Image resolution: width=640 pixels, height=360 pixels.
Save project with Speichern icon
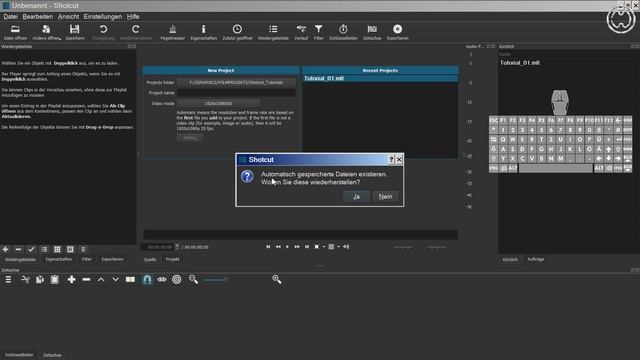click(x=75, y=32)
